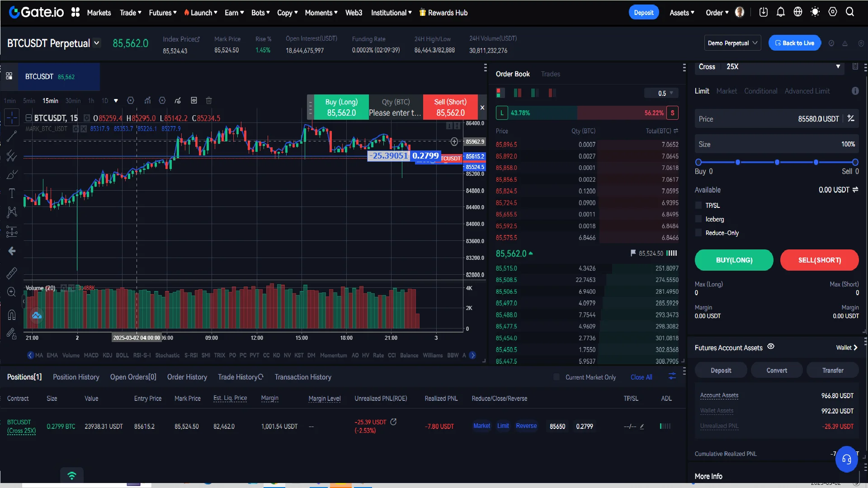Open the Trades tab in the Order Book panel

pos(550,74)
